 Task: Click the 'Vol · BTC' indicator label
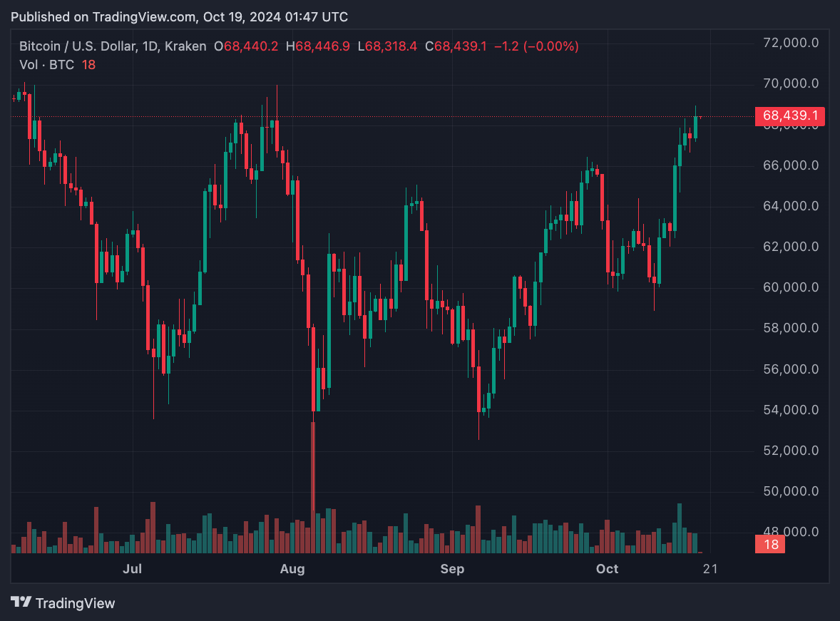tap(46, 65)
